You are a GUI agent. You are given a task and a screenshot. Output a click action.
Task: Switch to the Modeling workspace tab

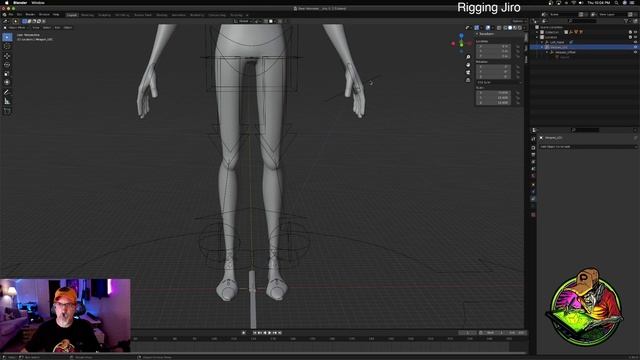point(87,15)
